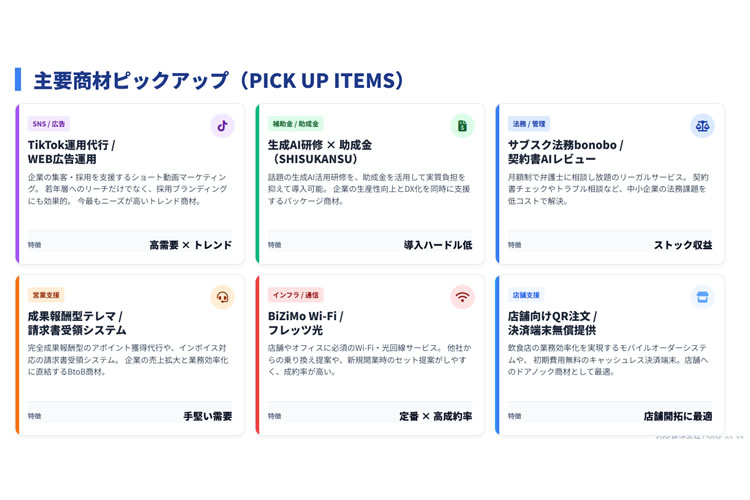
Task: Select the 店舗支援 category tag
Action: (x=526, y=295)
